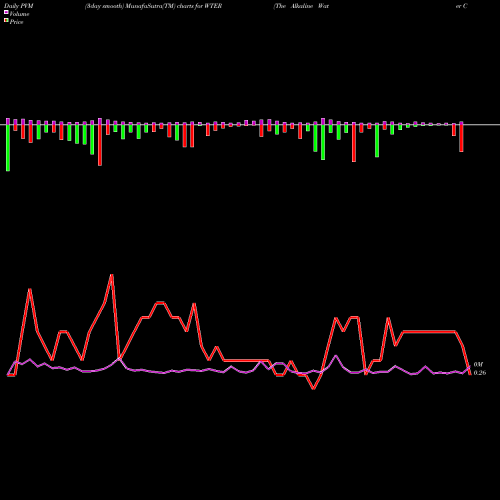Screen dimensions: 500x500
Task: Click the first tall green volume bar
Action: pos(8,148)
